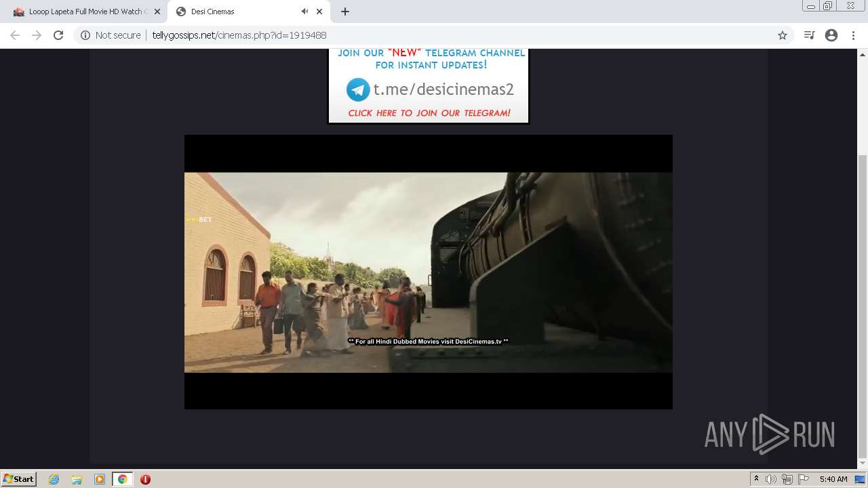Open the Chrome three-dot menu
This screenshot has width=868, height=488.
tap(853, 35)
